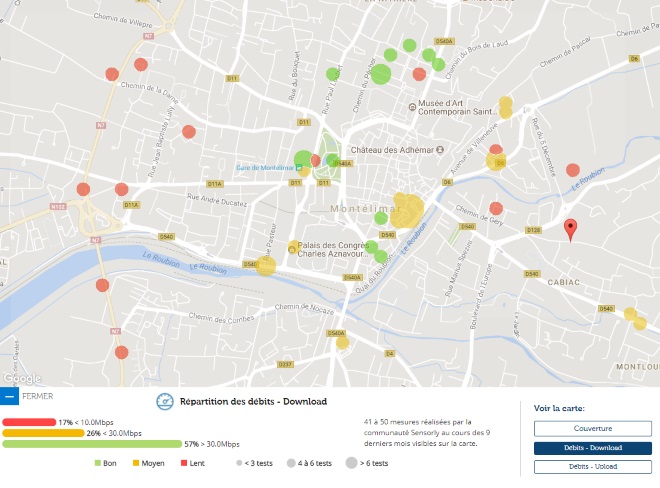Click the Rue André Ducatez street label
The image size is (660, 488).
[217, 200]
